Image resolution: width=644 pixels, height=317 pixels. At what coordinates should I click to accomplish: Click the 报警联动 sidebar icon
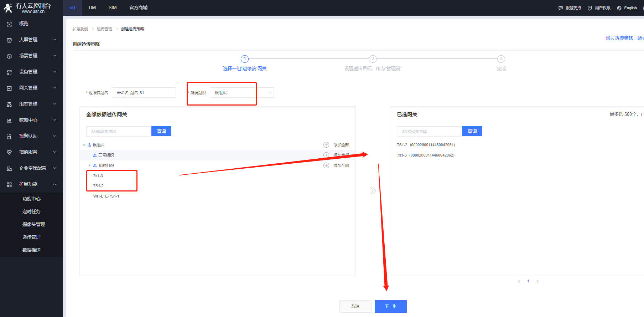click(9, 136)
